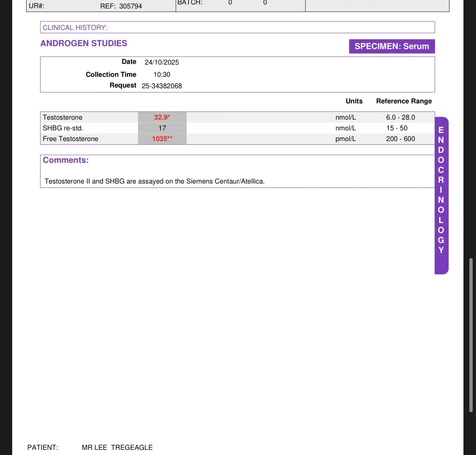The image size is (476, 455).
Task: Click the REF: 305794 text
Action: 121,6
